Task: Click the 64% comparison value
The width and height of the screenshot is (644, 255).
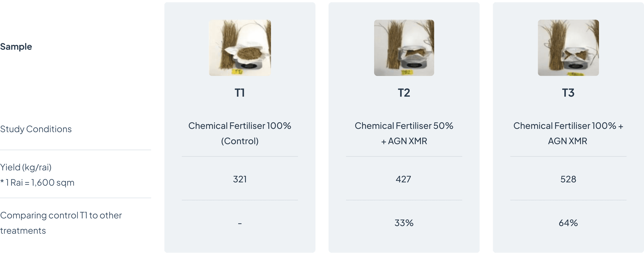Action: pos(568,223)
